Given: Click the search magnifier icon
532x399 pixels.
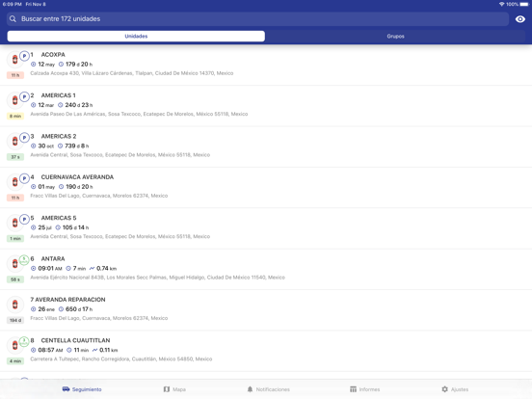Looking at the screenshot, I should click(13, 19).
